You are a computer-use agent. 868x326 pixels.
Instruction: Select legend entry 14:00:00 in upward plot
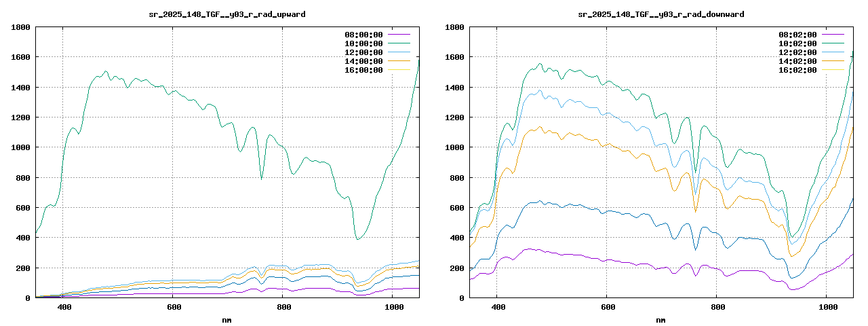pos(363,61)
